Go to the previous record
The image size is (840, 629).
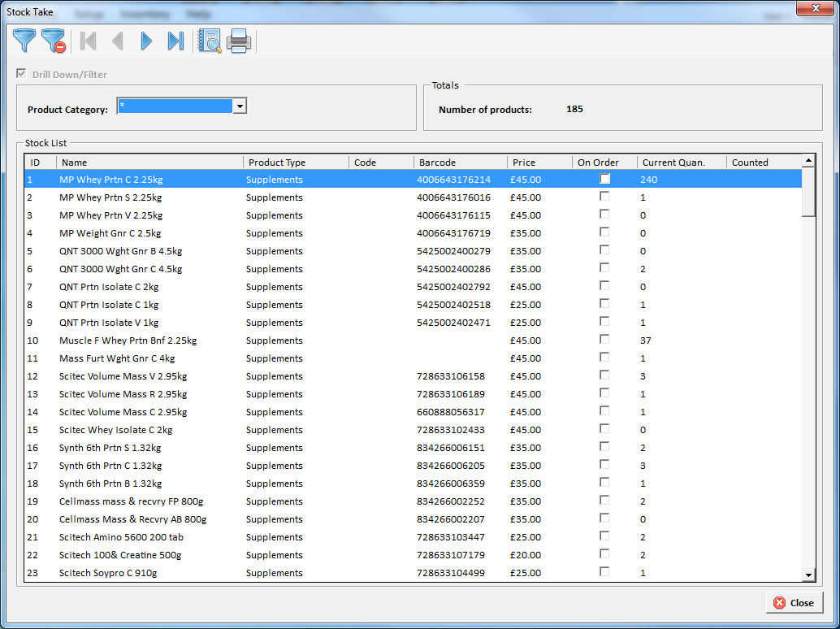coord(118,41)
